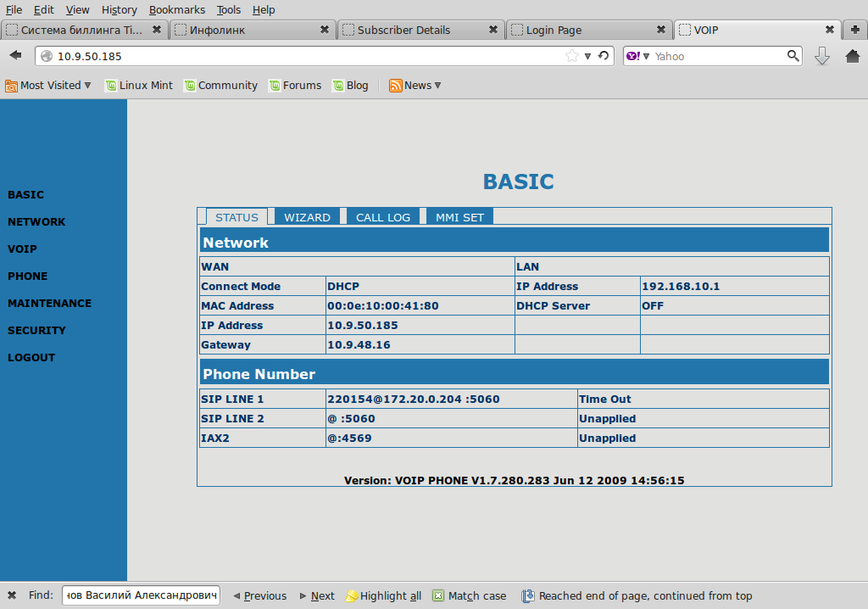Close the Subscriber Details tab
The width and height of the screenshot is (868, 609).
coord(493,30)
